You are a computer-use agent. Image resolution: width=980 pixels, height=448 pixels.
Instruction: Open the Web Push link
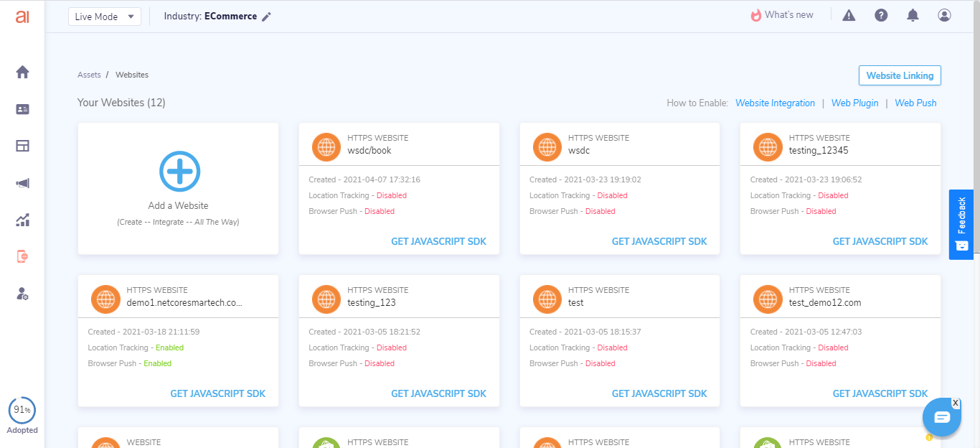coord(915,103)
